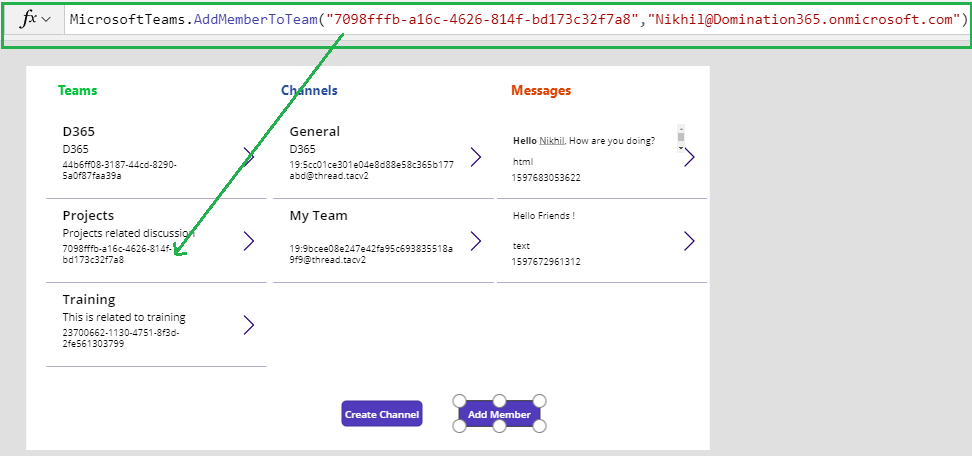Open the Projects team arrow
The width and height of the screenshot is (972, 456).
pos(249,241)
